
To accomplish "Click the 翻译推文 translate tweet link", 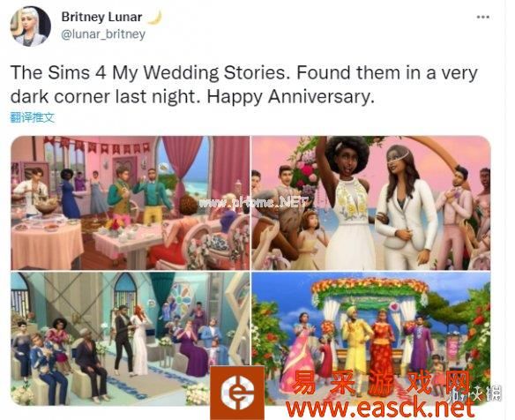I will [x=32, y=117].
